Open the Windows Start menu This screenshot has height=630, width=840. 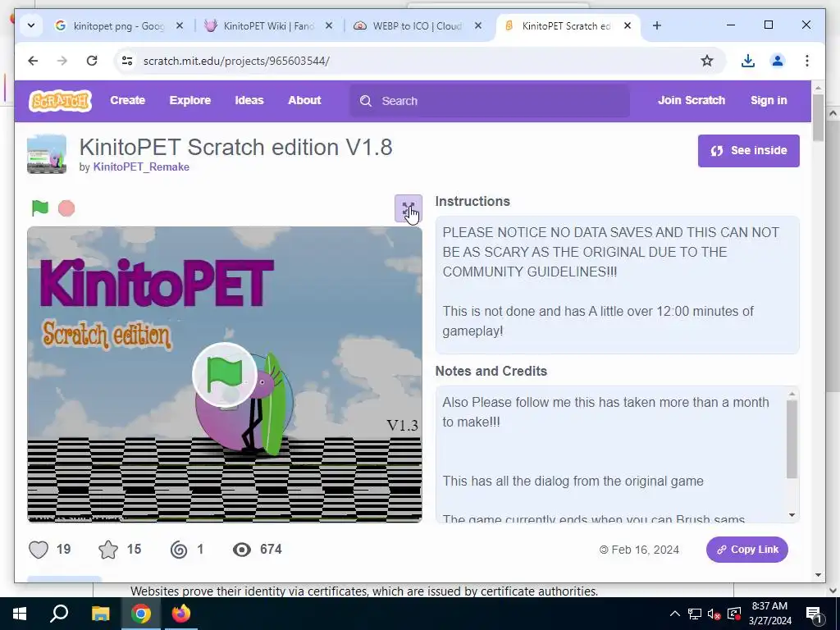click(20, 614)
